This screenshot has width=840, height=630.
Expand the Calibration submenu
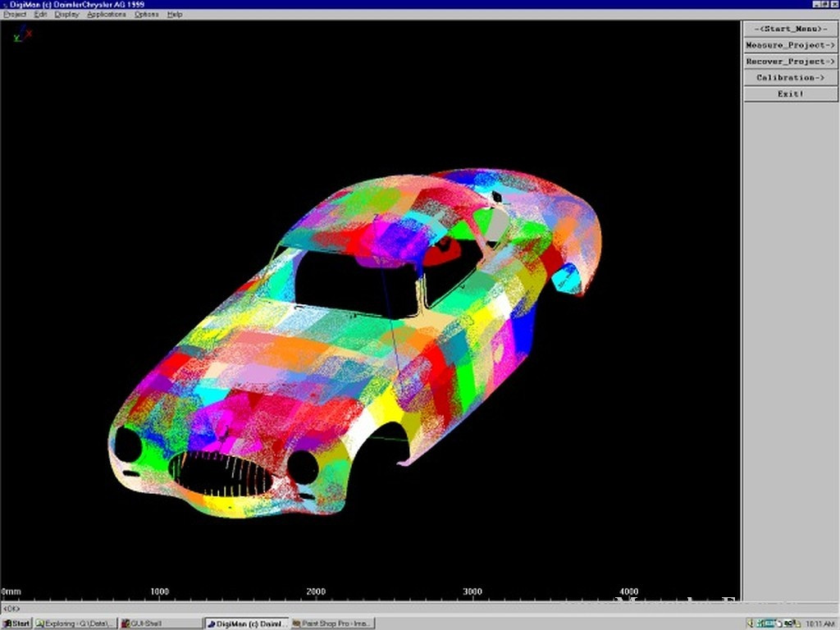point(790,78)
